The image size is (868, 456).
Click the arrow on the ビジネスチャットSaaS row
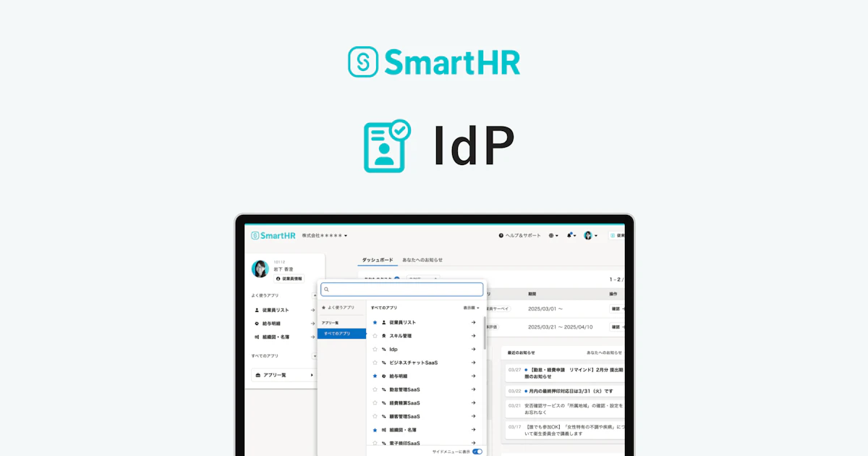[473, 363]
